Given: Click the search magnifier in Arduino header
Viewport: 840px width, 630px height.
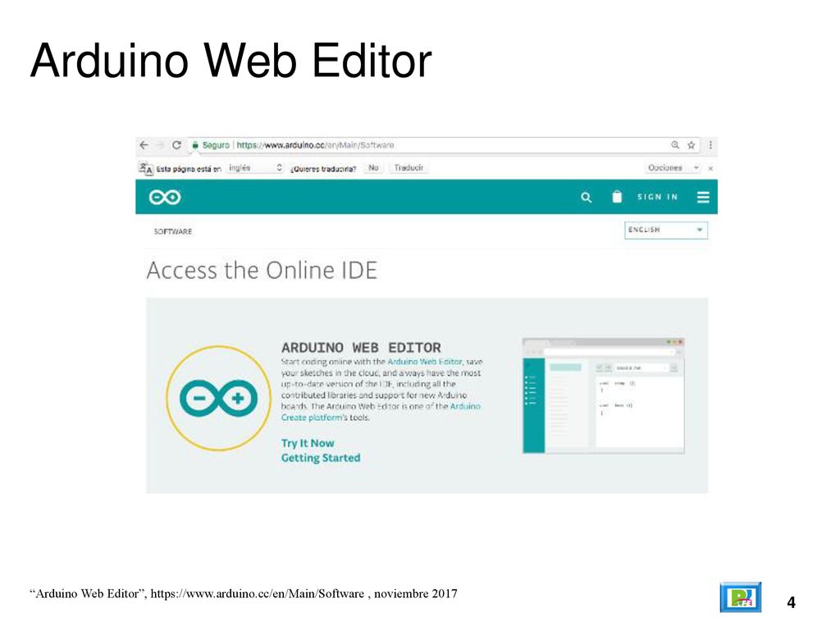Looking at the screenshot, I should (586, 197).
